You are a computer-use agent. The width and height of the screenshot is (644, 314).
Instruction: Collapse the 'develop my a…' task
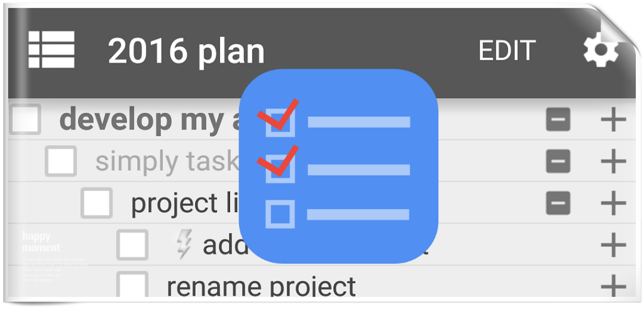(558, 120)
